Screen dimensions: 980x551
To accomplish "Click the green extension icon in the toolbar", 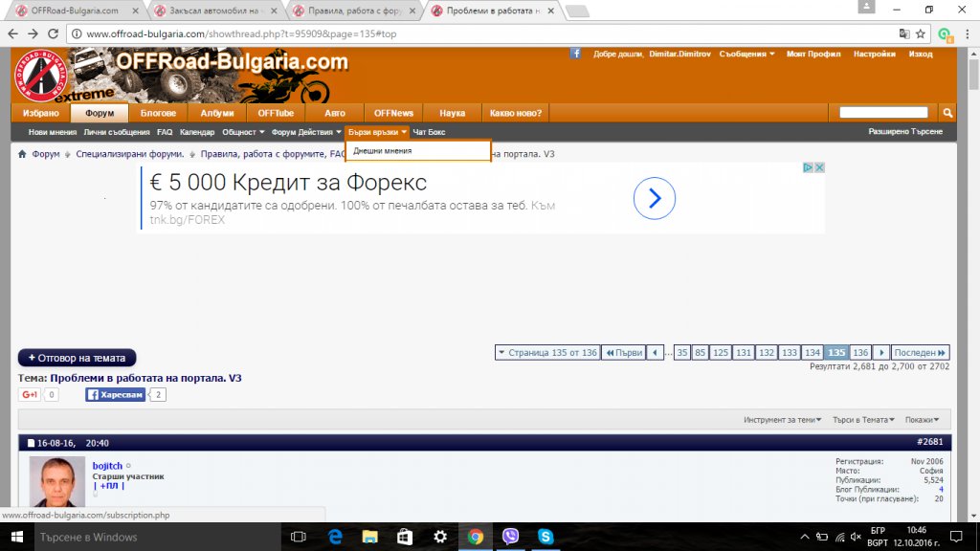I will point(945,34).
